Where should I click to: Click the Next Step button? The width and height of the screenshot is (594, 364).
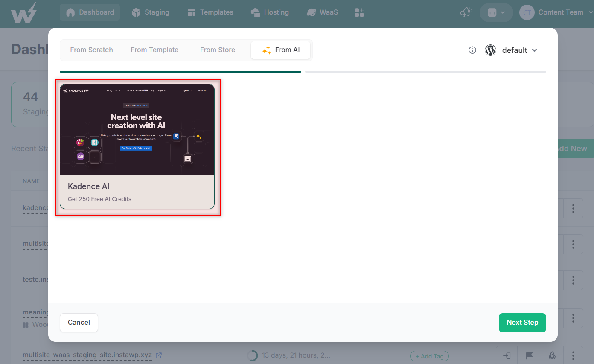[x=522, y=323]
